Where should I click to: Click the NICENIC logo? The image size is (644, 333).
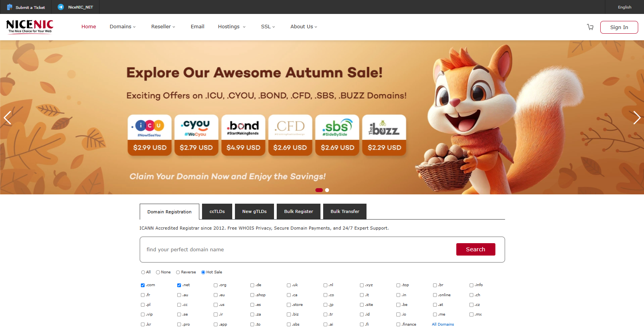(30, 27)
